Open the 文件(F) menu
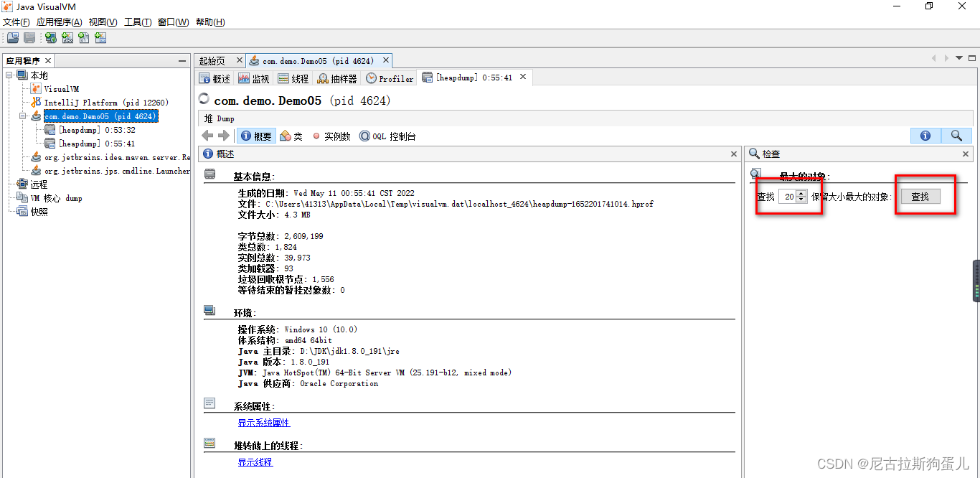 [x=17, y=22]
